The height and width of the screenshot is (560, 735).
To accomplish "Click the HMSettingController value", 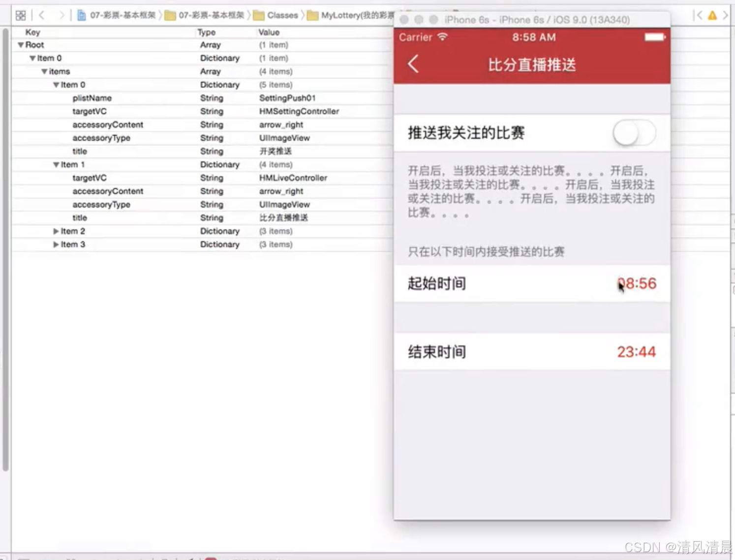I will pyautogui.click(x=299, y=111).
